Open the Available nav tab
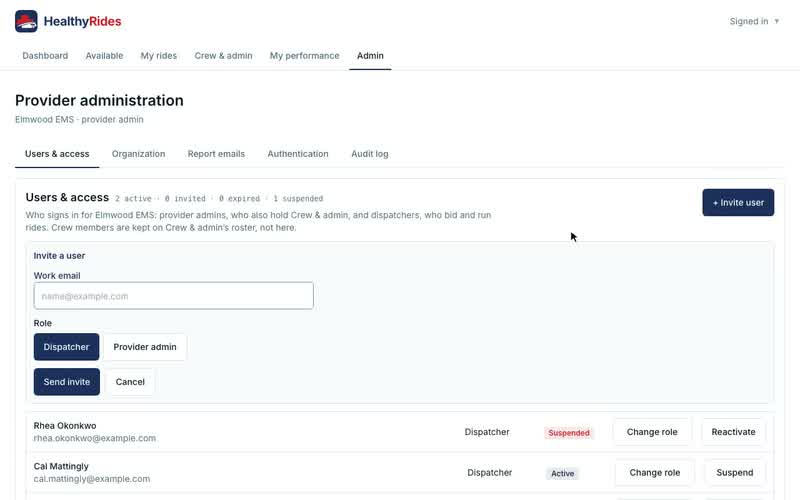Screen dimensions: 800x500 104,56
